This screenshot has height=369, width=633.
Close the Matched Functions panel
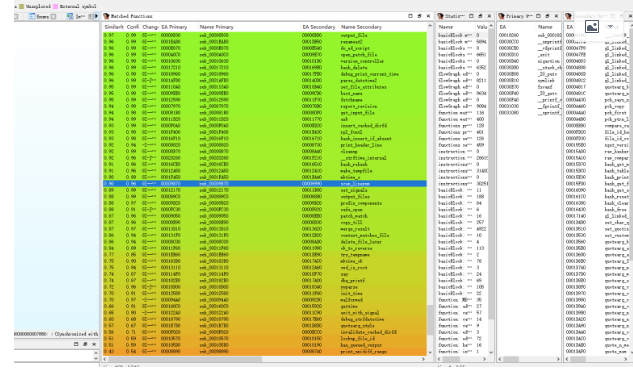coord(428,16)
